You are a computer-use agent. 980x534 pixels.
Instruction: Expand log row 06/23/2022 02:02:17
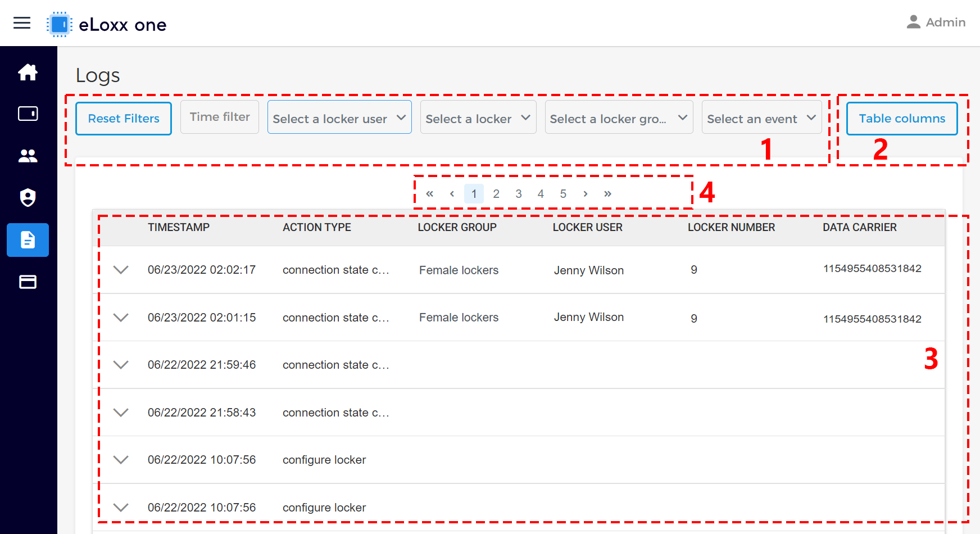[x=121, y=270]
